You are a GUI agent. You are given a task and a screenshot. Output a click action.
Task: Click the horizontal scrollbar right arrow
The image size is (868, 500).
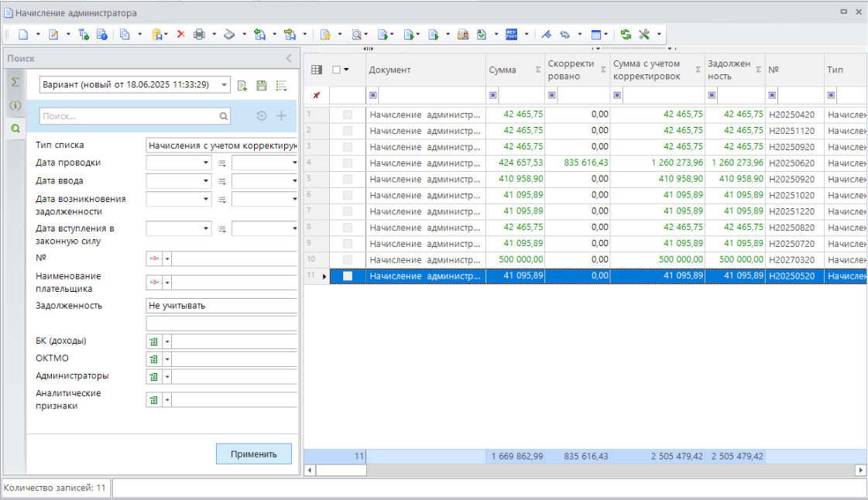pyautogui.click(x=859, y=470)
